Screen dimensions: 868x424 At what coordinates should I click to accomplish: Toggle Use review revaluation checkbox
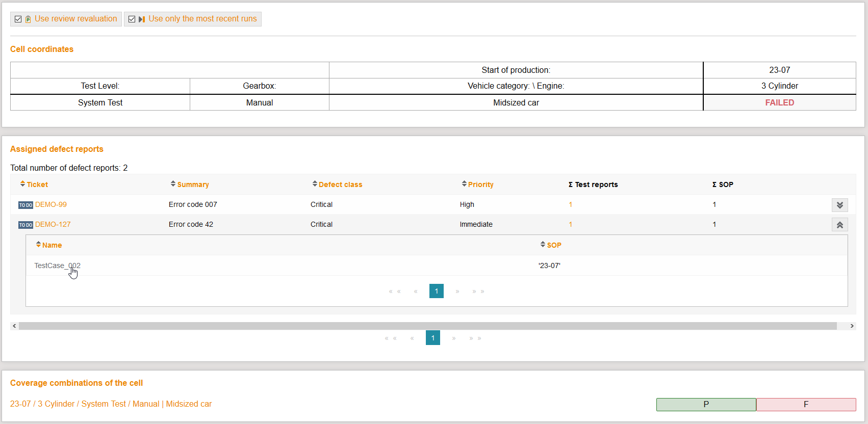(x=18, y=19)
